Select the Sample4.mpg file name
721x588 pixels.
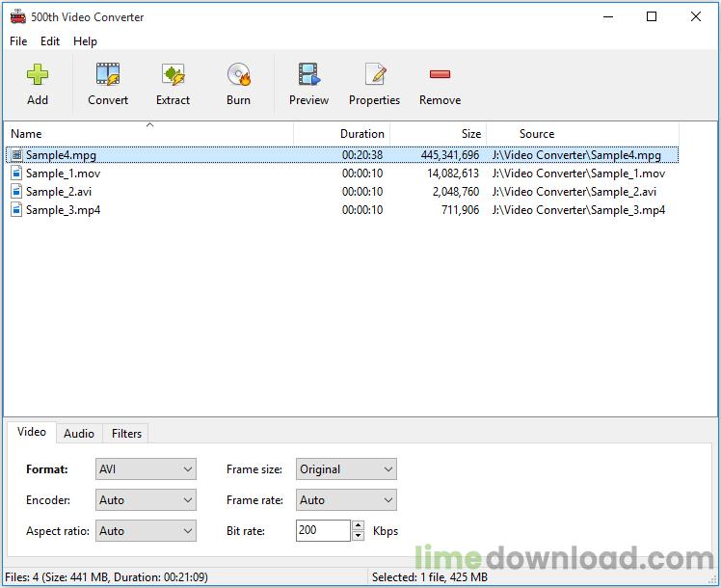61,155
